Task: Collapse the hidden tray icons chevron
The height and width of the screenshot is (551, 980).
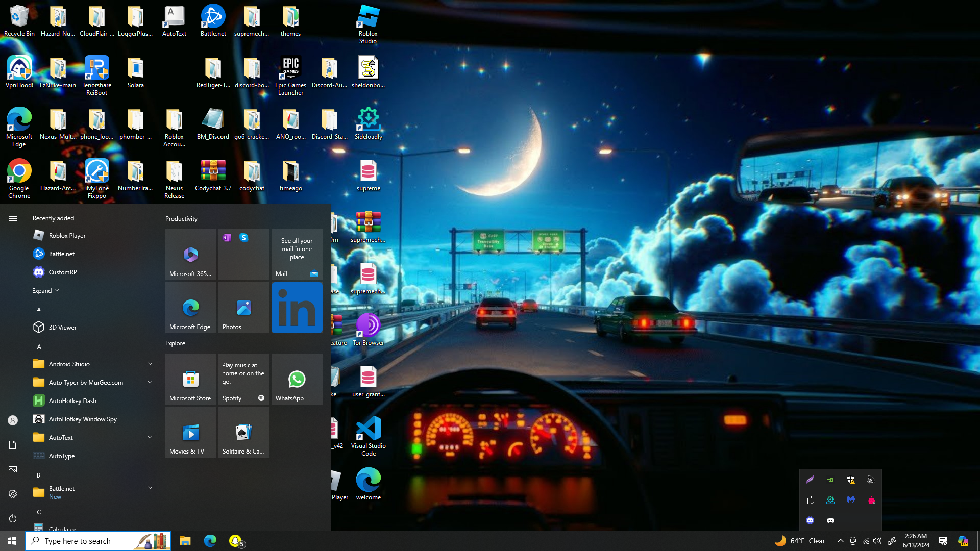Action: click(x=840, y=541)
